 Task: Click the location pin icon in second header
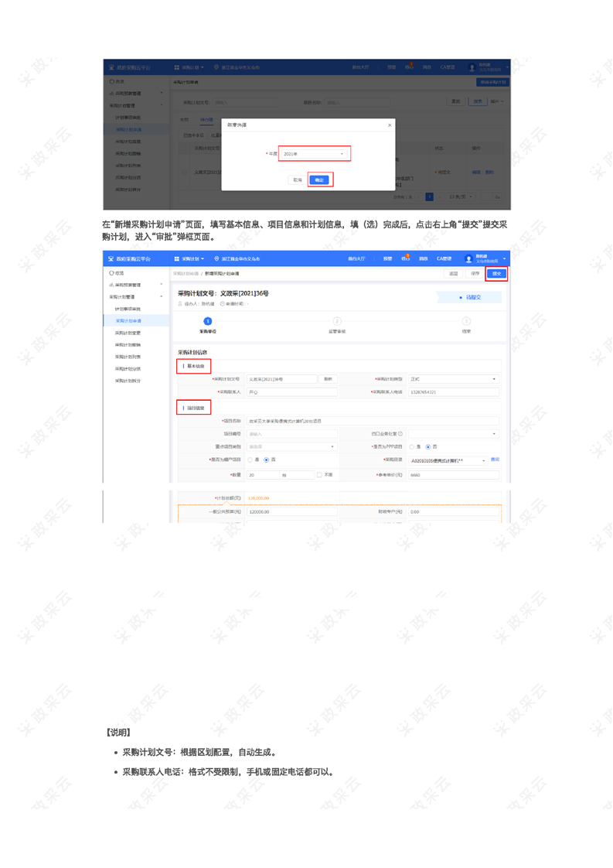[217, 258]
